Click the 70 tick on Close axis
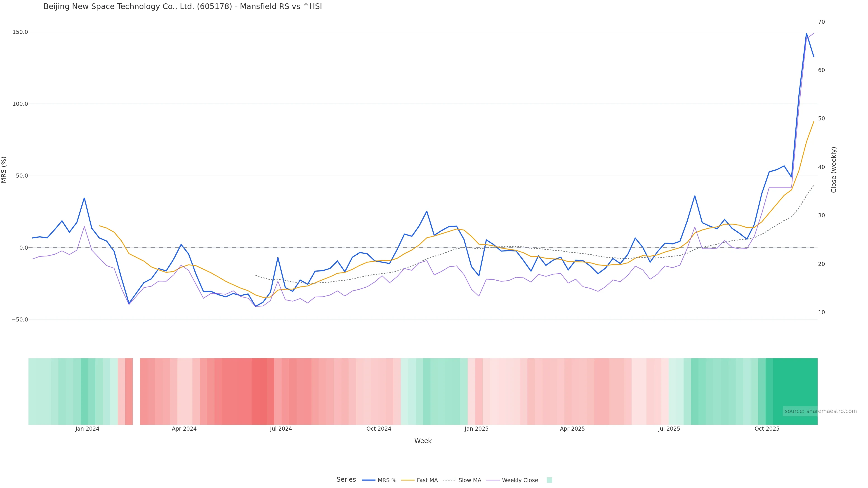868x488 pixels. [821, 22]
